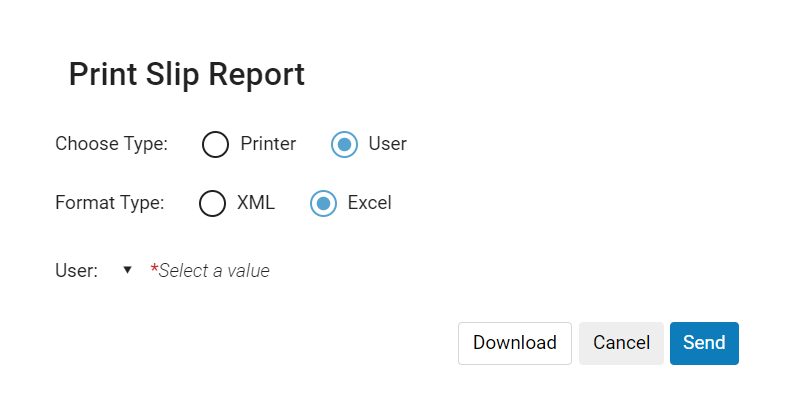The height and width of the screenshot is (418, 803).
Task: Click the 'Printer' option label text
Action: click(268, 144)
